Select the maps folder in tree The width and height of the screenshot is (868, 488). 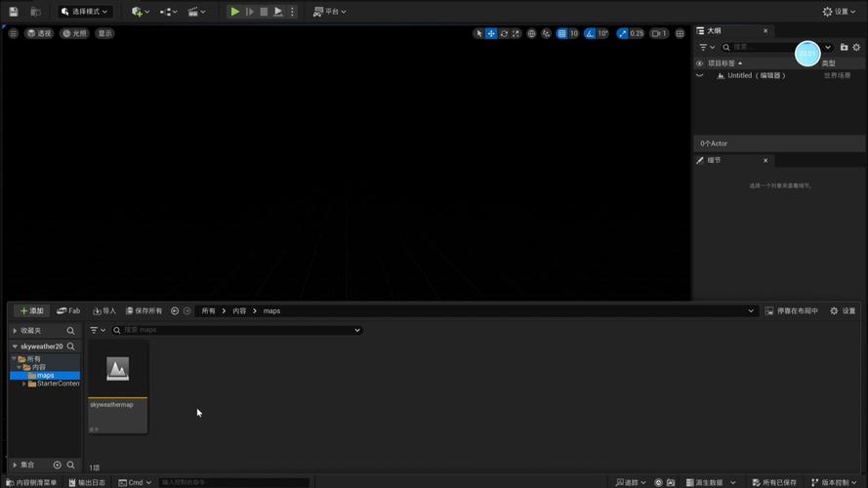45,375
